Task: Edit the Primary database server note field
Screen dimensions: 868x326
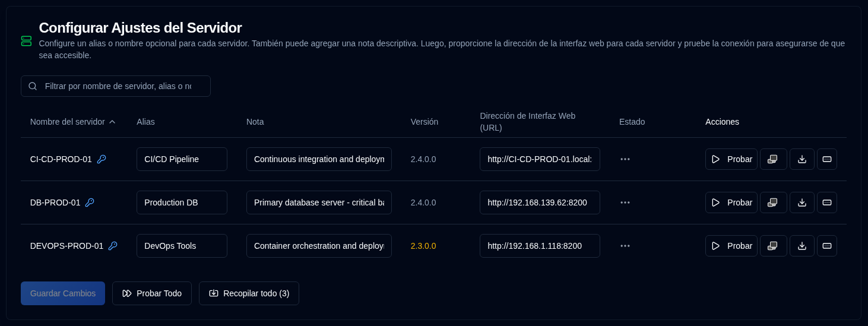Action: click(319, 202)
